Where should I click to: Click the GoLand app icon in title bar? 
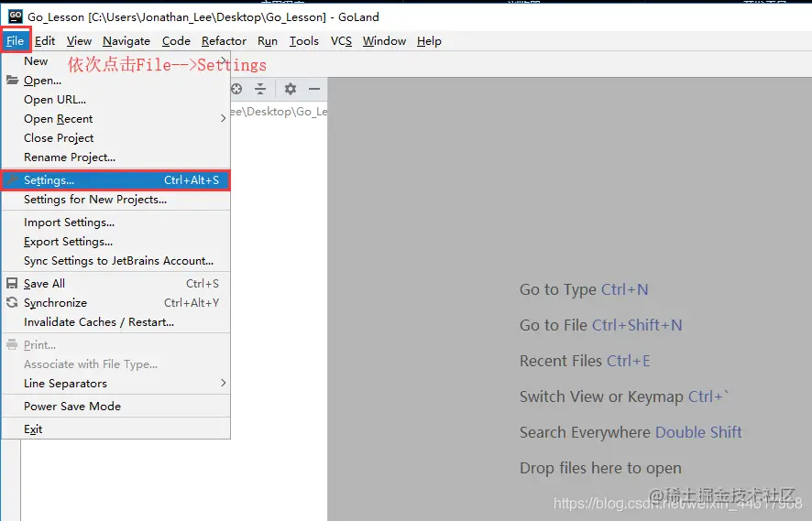click(15, 16)
